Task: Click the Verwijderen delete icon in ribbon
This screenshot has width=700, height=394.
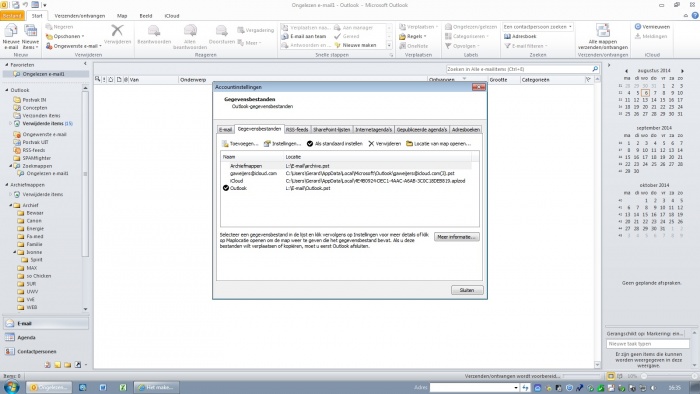Action: click(117, 34)
